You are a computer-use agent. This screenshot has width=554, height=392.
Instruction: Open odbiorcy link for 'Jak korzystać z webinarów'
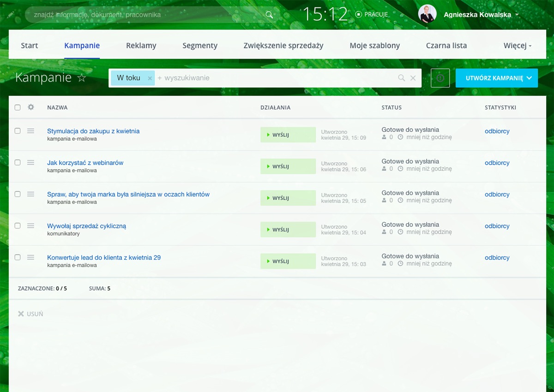[x=497, y=163]
